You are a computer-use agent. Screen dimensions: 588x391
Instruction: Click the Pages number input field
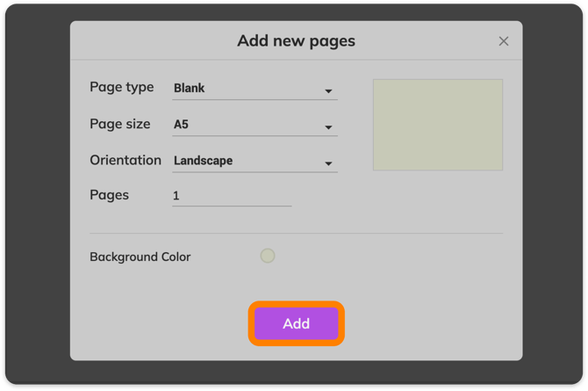pos(232,196)
